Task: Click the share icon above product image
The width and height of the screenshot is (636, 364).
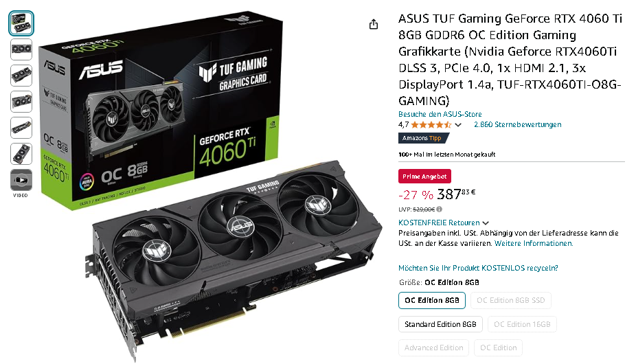Action: (x=374, y=25)
